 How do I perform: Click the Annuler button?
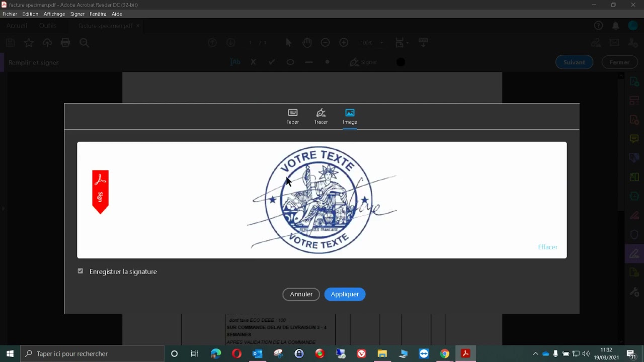coord(301,294)
